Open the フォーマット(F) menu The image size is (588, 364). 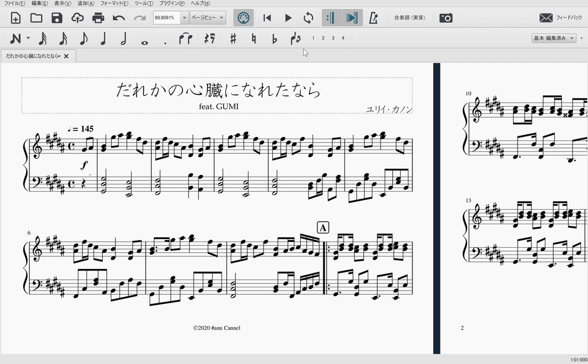[x=114, y=3]
